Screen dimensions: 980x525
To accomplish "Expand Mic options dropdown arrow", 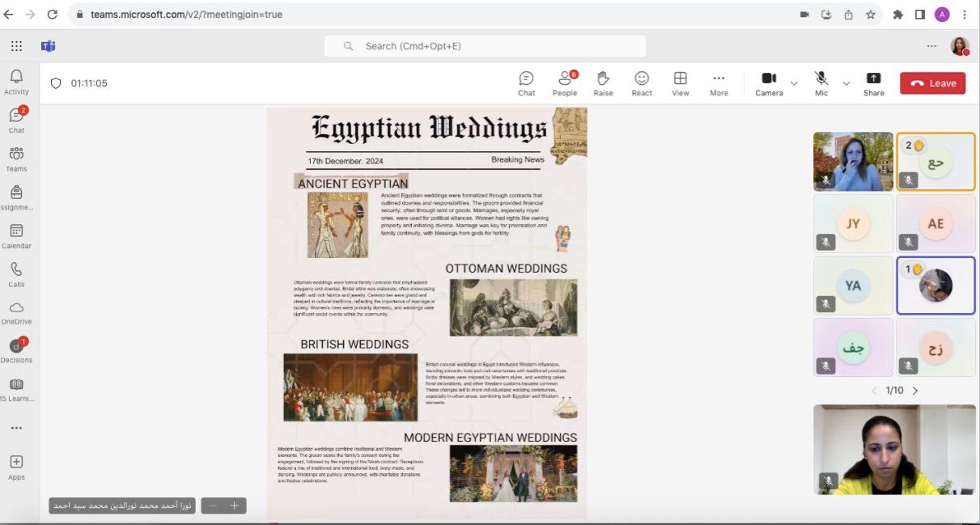I will pos(846,83).
